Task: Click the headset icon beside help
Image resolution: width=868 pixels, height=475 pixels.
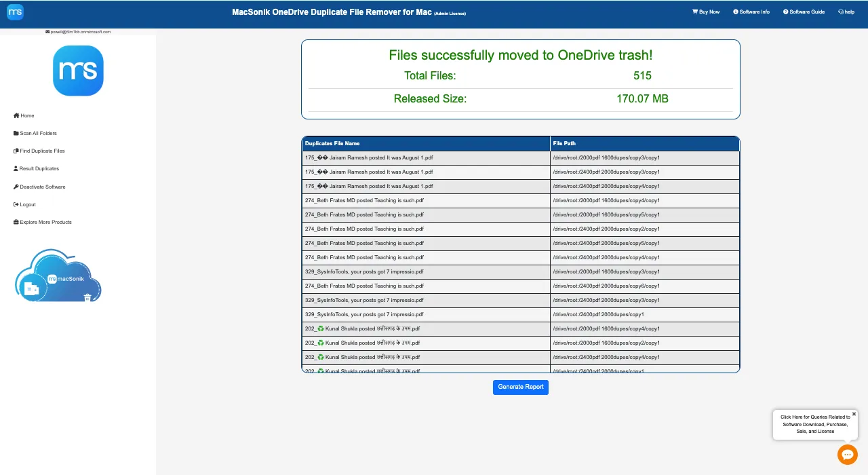Action: [841, 12]
